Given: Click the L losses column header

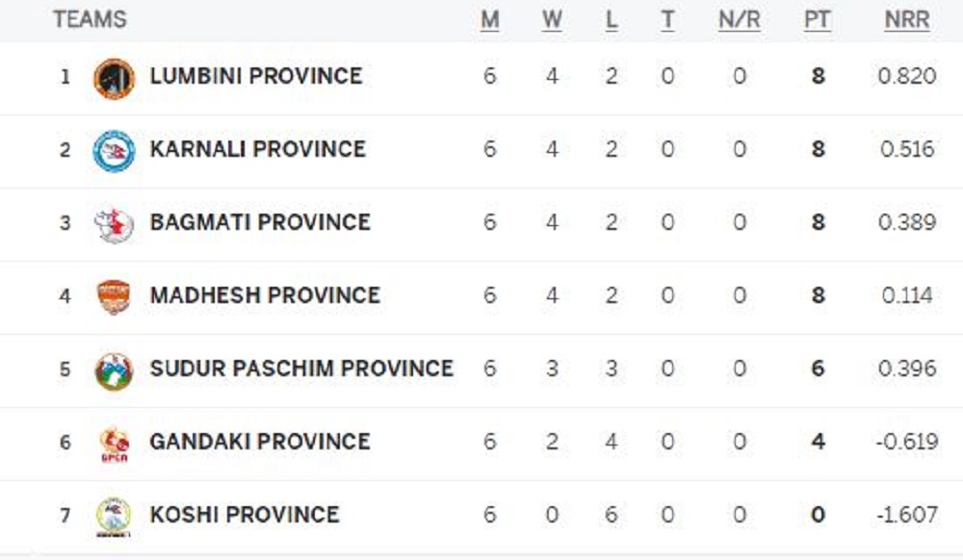Looking at the screenshot, I should click(x=612, y=20).
